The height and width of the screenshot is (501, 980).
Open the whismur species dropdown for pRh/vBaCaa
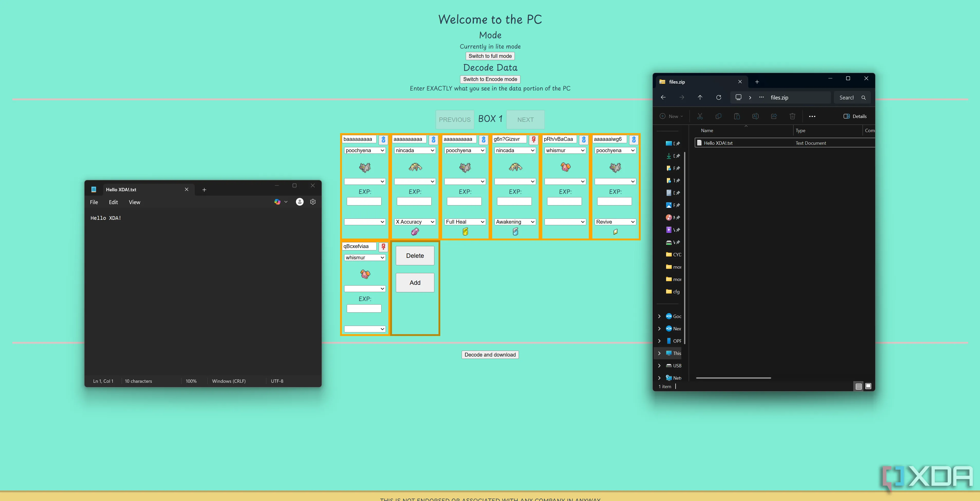click(x=565, y=150)
